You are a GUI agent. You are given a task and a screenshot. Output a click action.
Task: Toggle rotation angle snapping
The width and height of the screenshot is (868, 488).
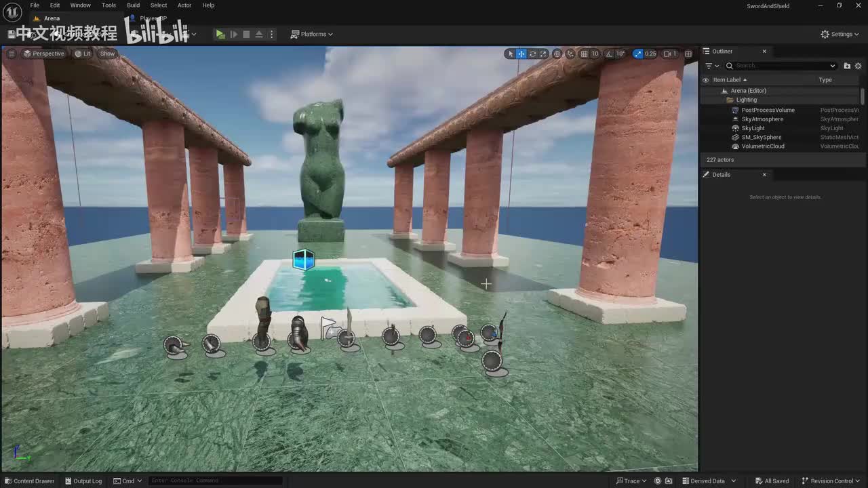tap(608, 54)
